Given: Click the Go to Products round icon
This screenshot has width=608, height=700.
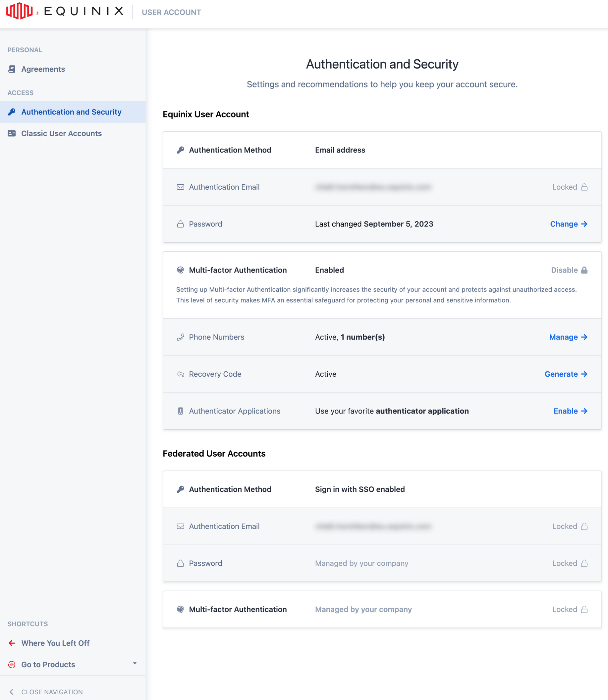Looking at the screenshot, I should (12, 665).
